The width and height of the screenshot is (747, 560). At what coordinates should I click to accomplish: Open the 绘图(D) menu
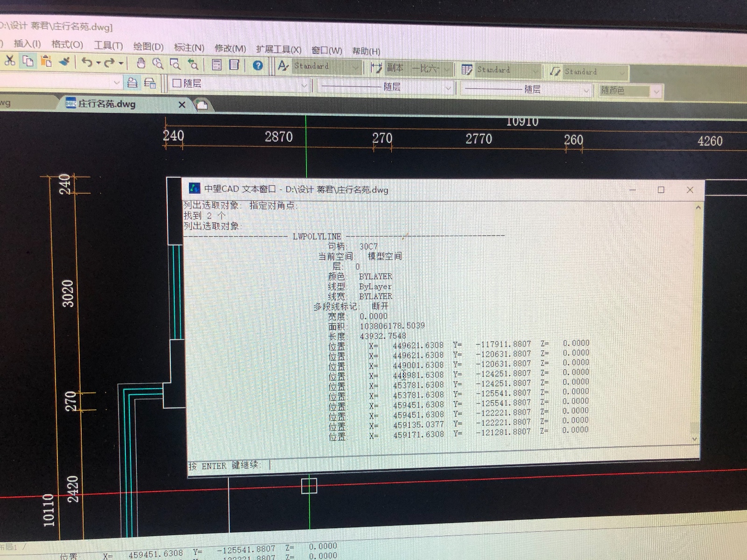pyautogui.click(x=148, y=47)
